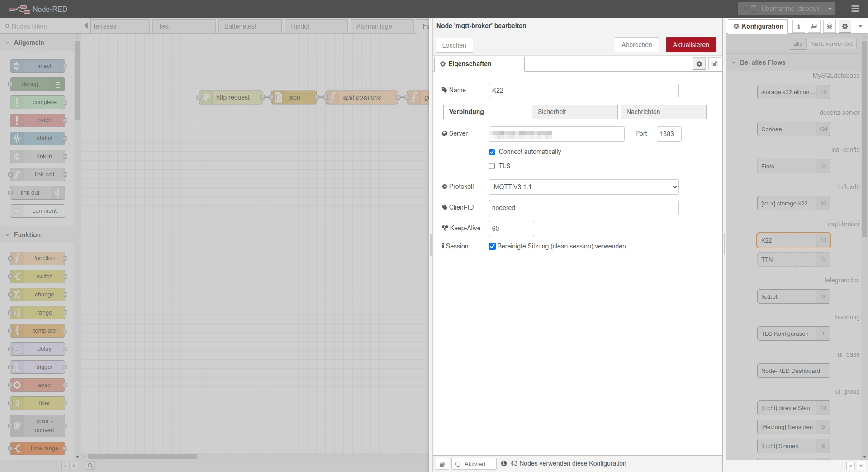Open the help book sidebar icon
The height and width of the screenshot is (472, 868).
(814, 26)
